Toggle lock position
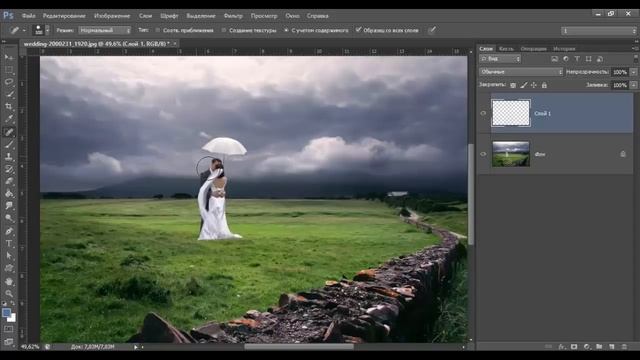The height and width of the screenshot is (360, 640). (534, 85)
